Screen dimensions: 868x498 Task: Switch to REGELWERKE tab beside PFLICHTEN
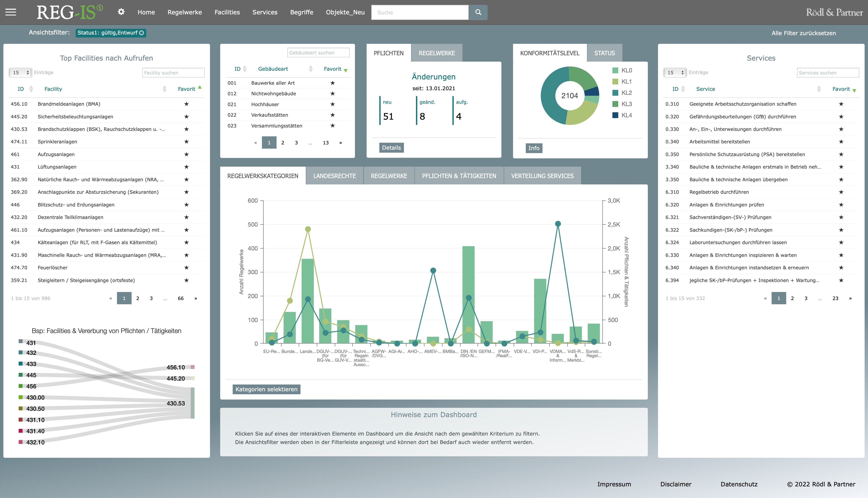coord(437,53)
